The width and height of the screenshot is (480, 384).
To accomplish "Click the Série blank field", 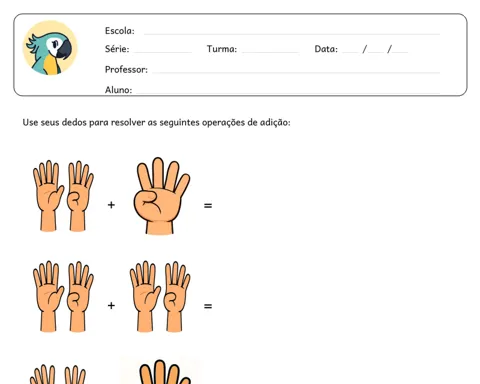I will point(163,52).
